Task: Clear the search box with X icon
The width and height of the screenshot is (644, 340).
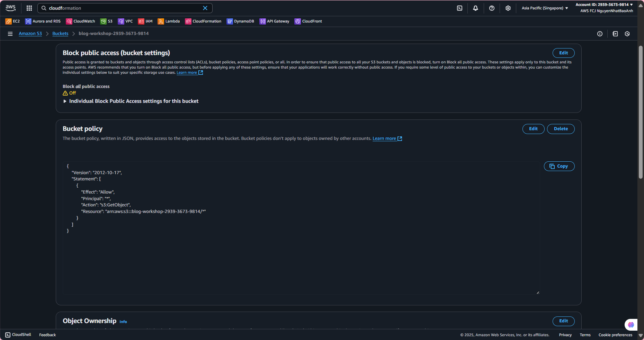Action: coord(205,8)
